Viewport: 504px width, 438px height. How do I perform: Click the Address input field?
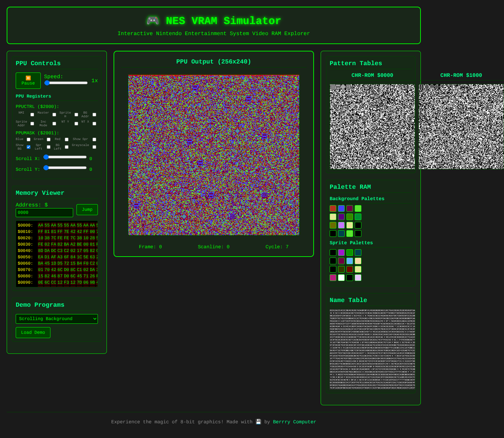pos(44,212)
